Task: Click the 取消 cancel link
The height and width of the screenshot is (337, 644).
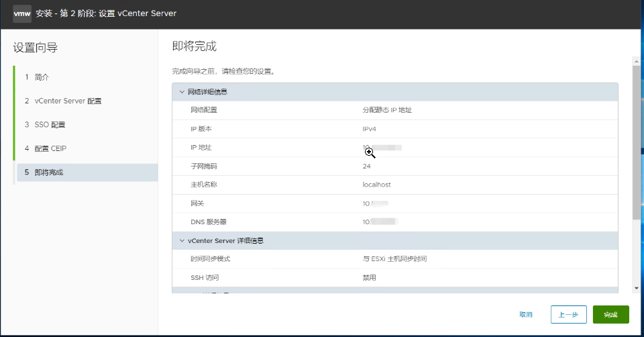Action: tap(526, 315)
